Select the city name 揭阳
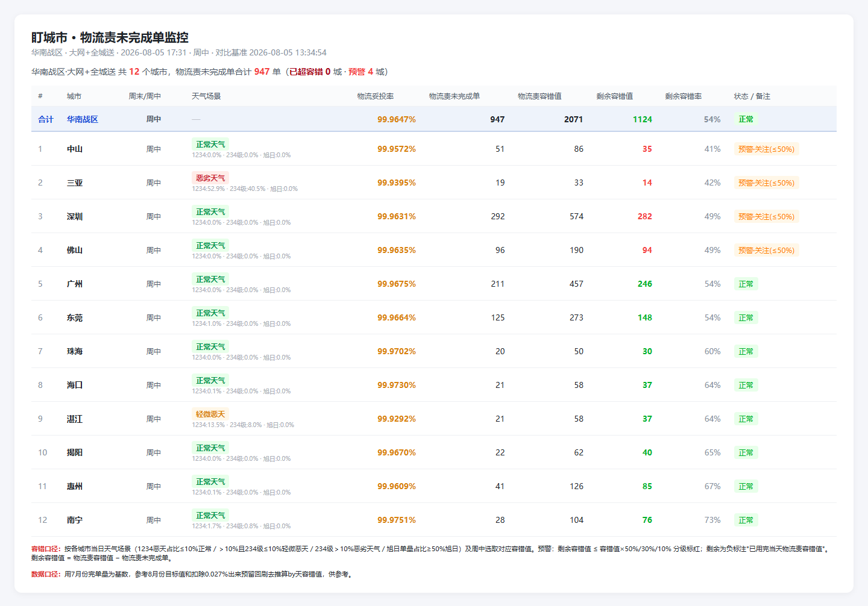The image size is (868, 606). tap(75, 452)
